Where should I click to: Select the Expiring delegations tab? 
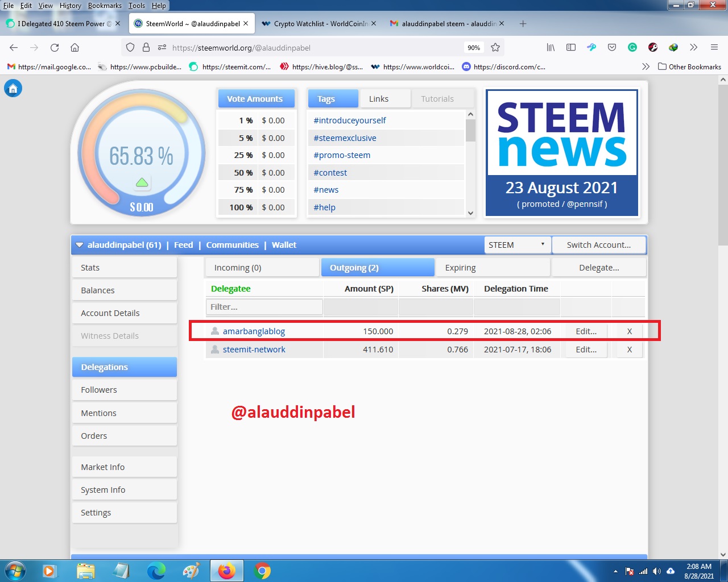(493, 268)
